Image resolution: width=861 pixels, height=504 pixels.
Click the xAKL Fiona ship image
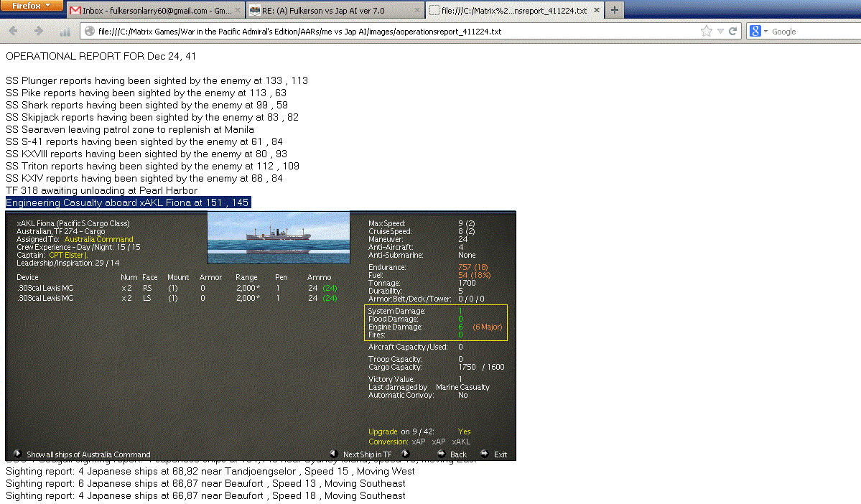[279, 238]
